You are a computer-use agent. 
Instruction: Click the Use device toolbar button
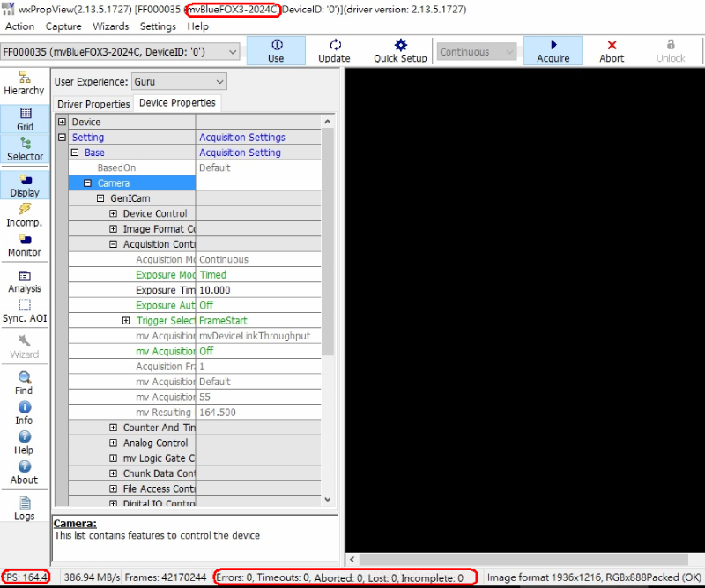(276, 51)
